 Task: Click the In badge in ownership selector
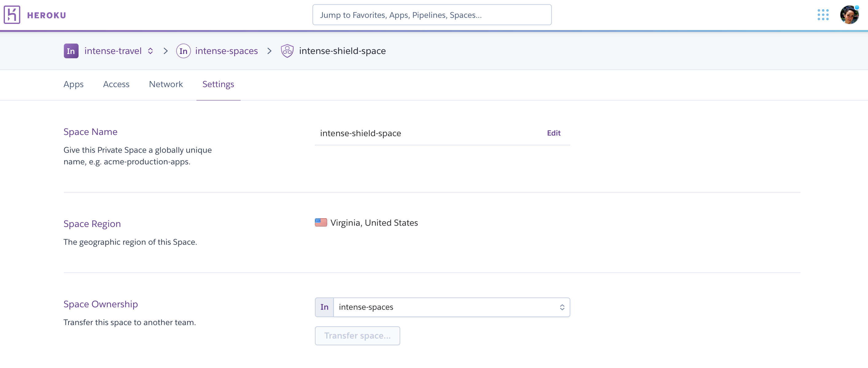pyautogui.click(x=324, y=307)
